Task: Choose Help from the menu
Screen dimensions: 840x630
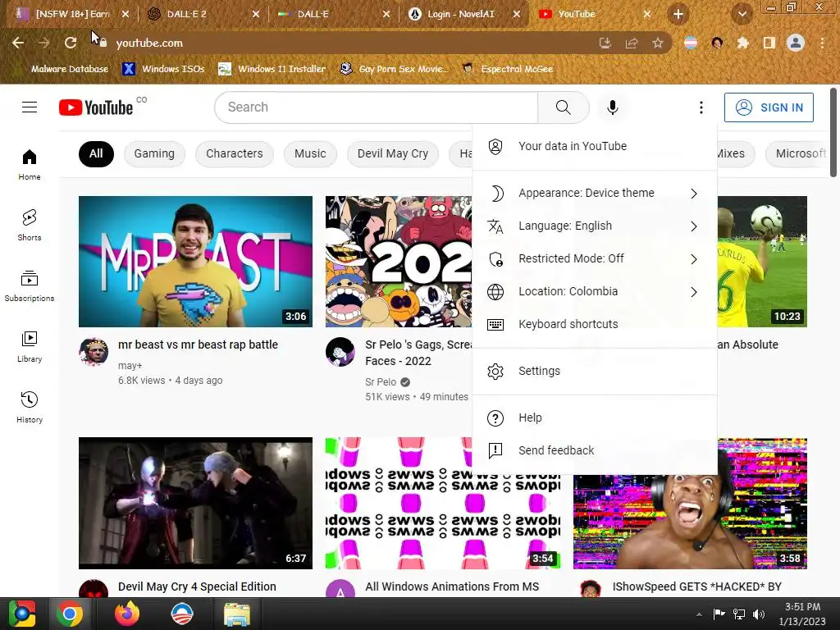Action: click(595, 418)
